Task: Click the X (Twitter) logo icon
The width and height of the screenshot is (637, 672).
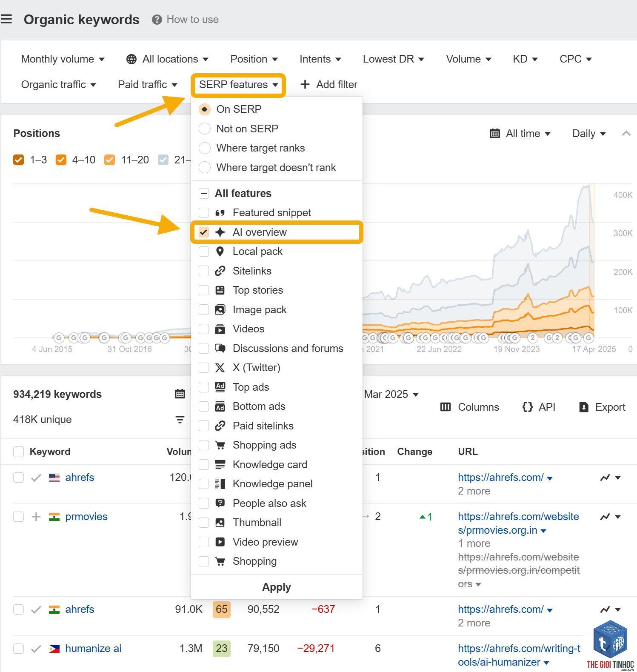Action: coord(220,368)
